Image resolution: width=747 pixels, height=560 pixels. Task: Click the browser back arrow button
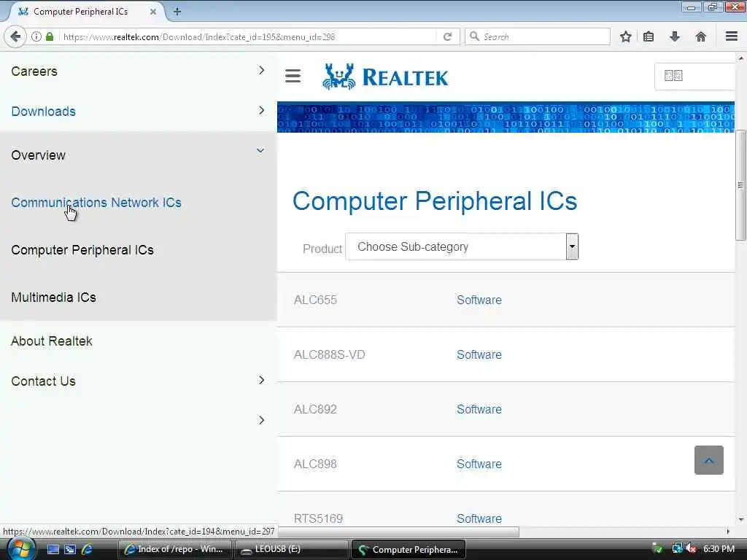pos(16,36)
